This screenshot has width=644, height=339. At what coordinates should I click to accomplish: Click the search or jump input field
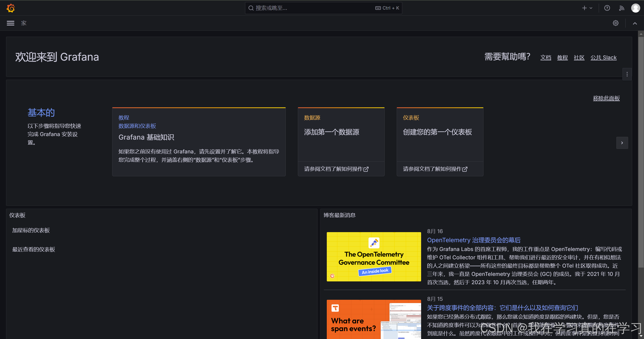point(323,8)
